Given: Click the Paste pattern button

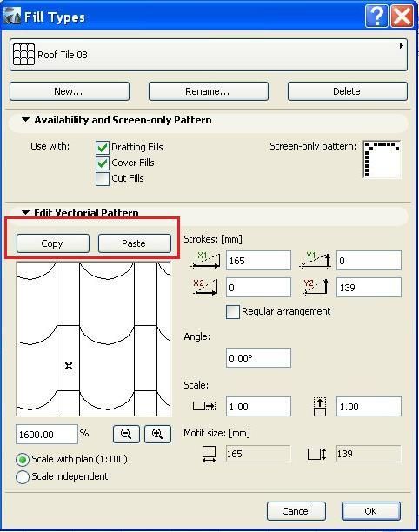Looking at the screenshot, I should click(x=135, y=243).
